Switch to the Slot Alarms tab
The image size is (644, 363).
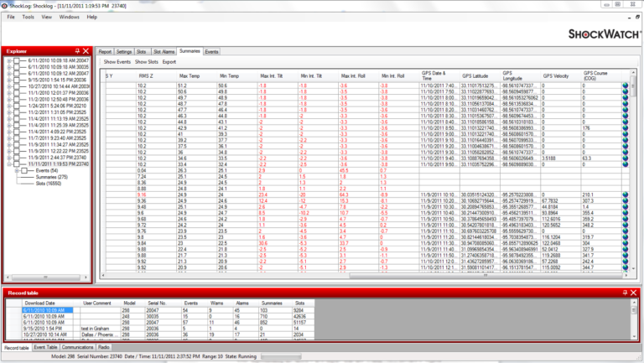pyautogui.click(x=163, y=51)
